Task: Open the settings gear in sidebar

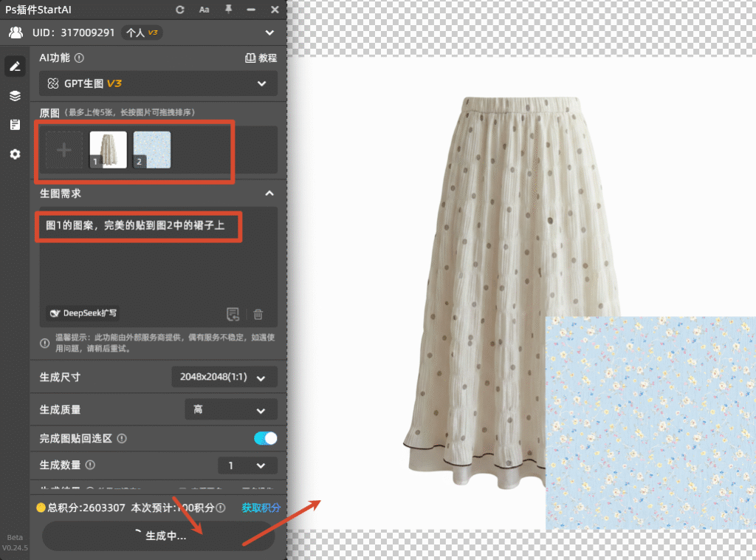Action: pyautogui.click(x=15, y=154)
